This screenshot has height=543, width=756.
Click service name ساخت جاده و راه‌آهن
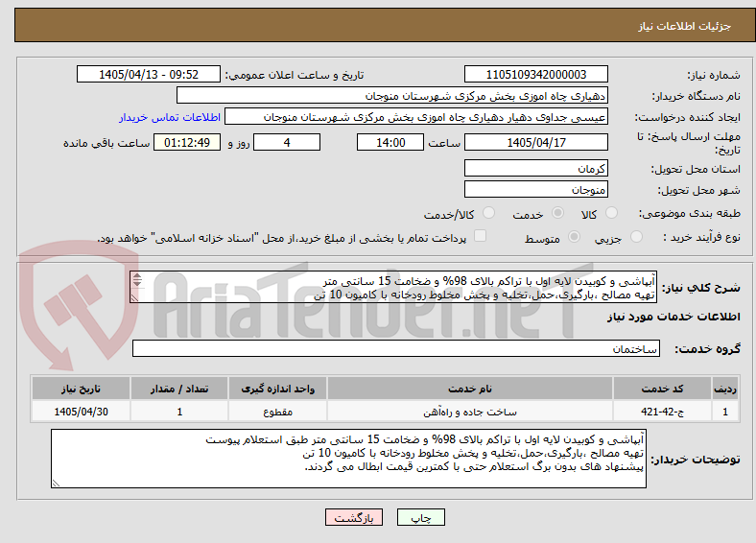[470, 412]
